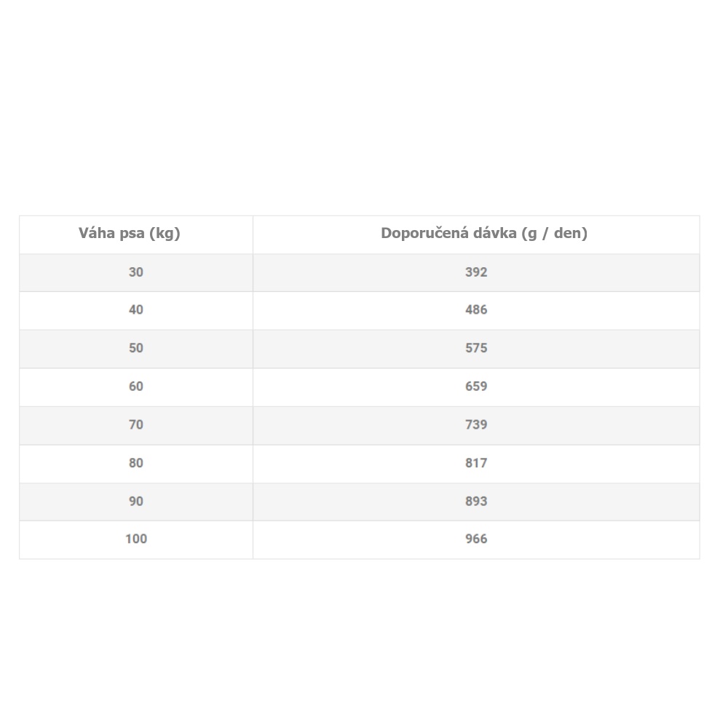Click the 486 dosage value
Viewport: 728px width, 728px height.
[476, 310]
